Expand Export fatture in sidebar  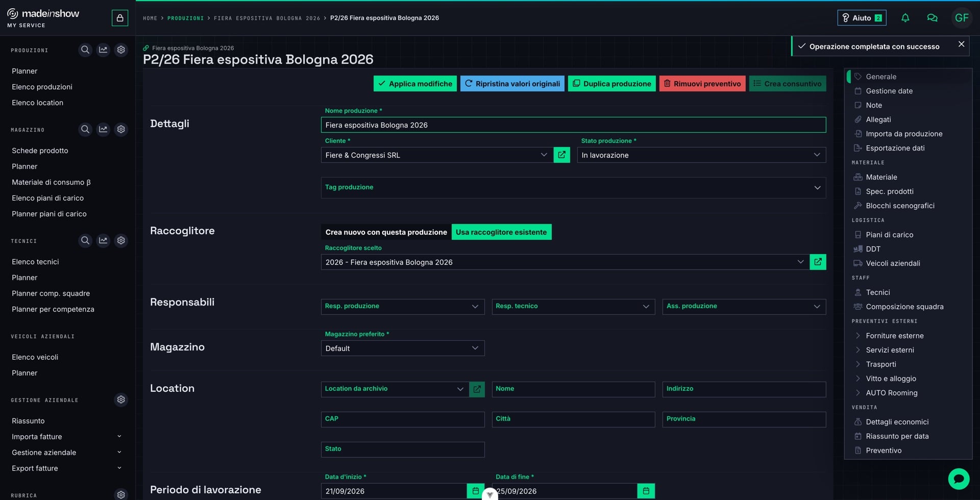[66, 468]
